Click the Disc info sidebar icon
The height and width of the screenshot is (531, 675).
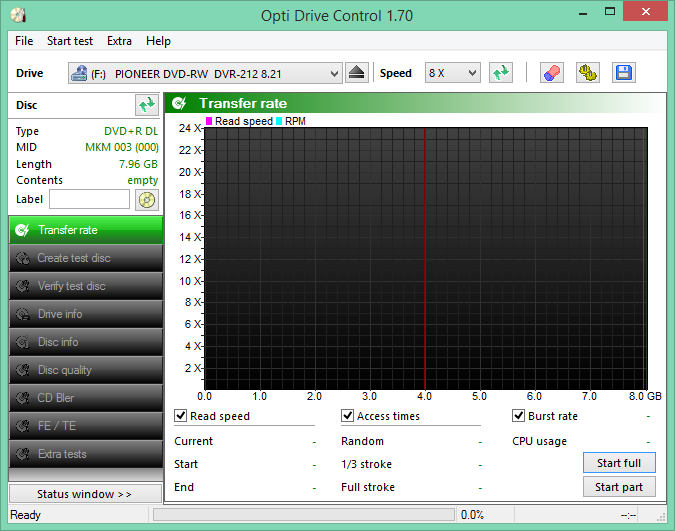click(22, 342)
